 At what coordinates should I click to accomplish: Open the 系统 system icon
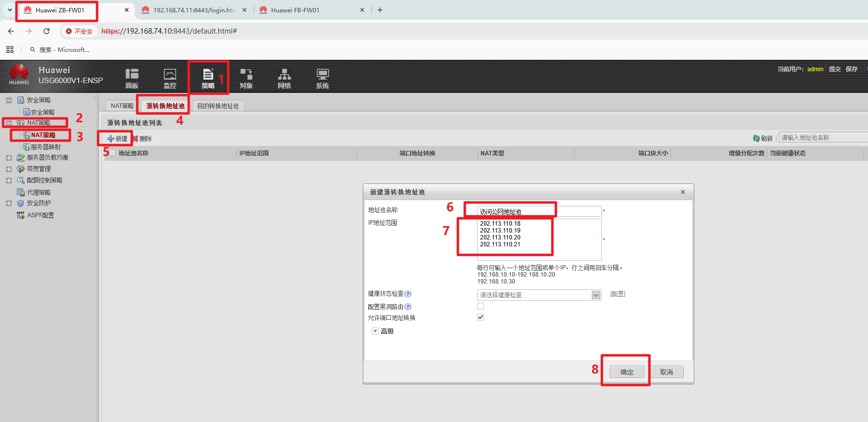322,75
